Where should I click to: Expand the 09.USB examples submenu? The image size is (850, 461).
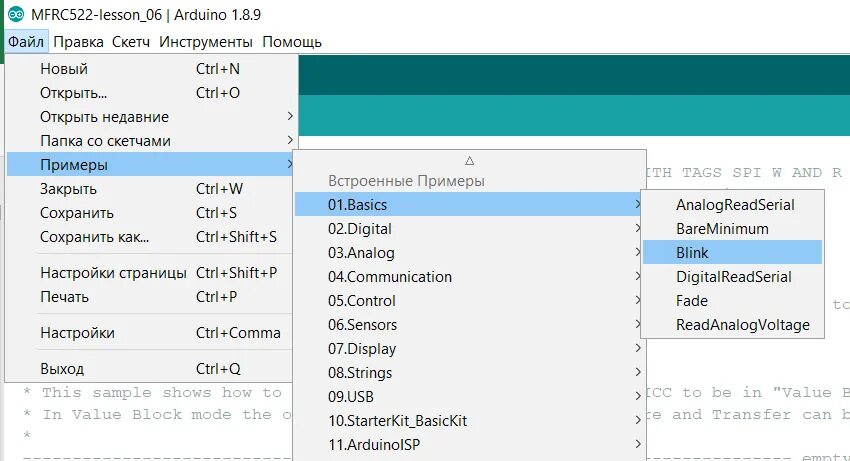(469, 396)
